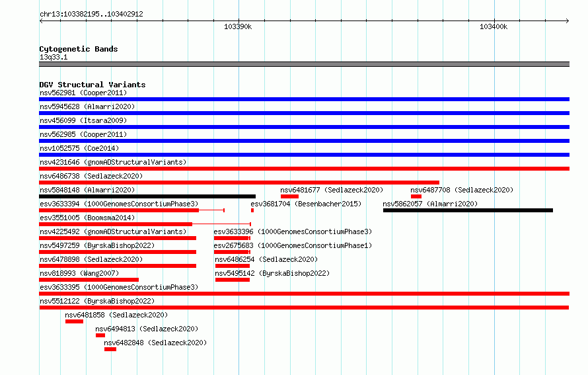Click the red bar under nsv6482848

pyautogui.click(x=110, y=349)
